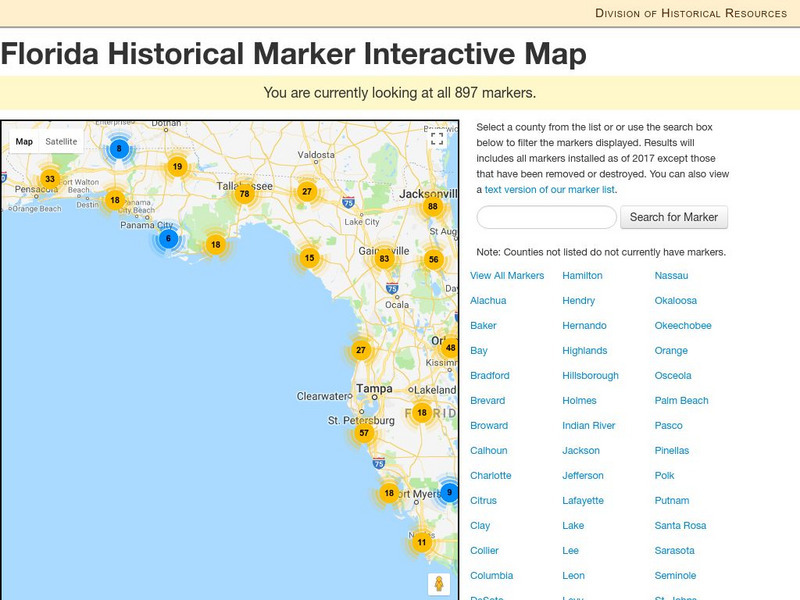Select Hamilton county
800x600 pixels.
click(x=582, y=276)
